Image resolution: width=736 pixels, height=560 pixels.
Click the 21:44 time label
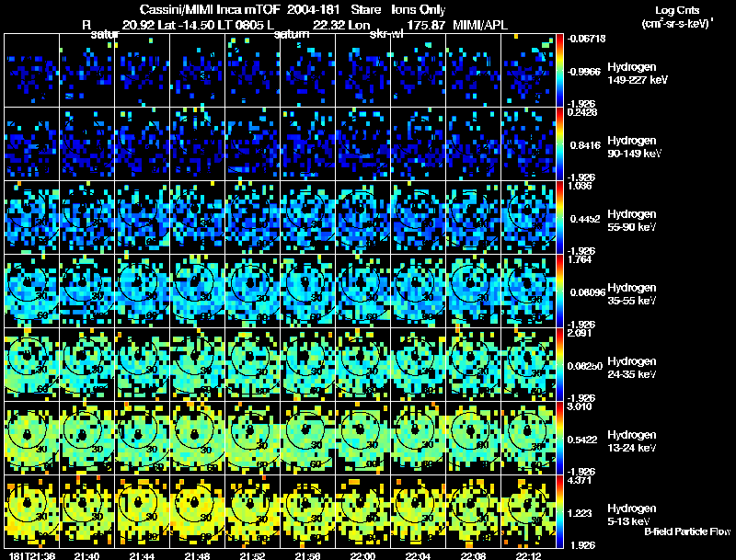[x=142, y=555]
